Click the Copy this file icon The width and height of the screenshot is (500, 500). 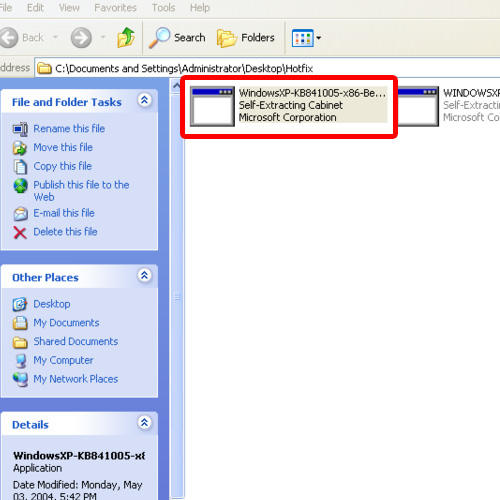20,167
